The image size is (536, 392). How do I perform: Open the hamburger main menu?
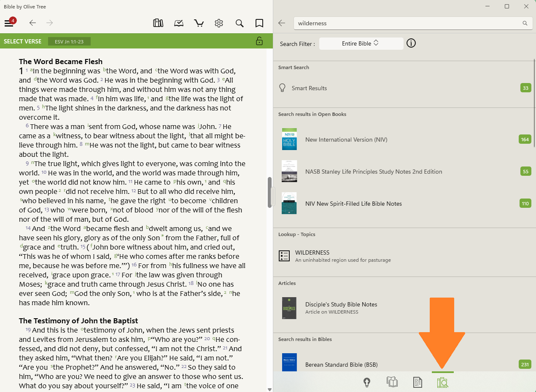(9, 23)
